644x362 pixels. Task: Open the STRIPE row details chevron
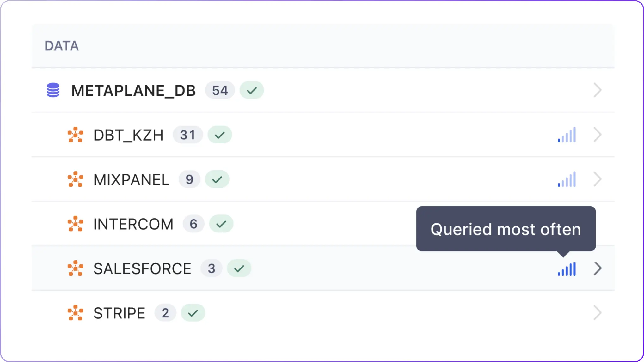(x=598, y=313)
